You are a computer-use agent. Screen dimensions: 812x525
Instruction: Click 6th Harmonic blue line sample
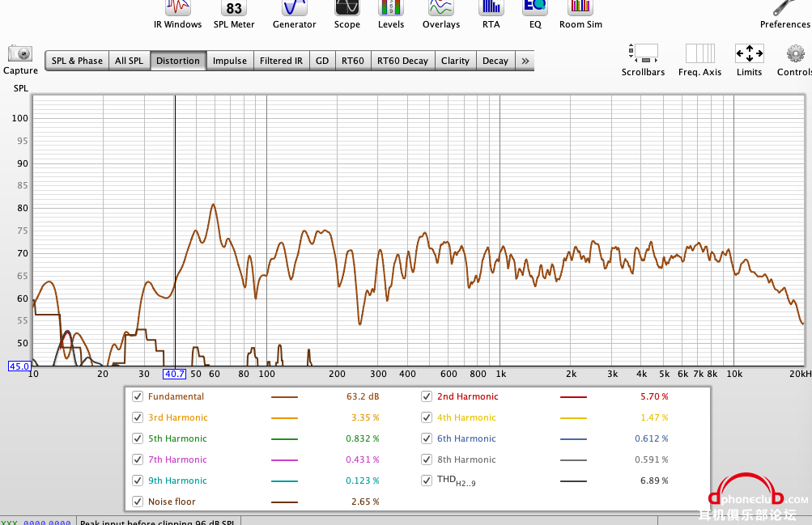click(x=573, y=439)
